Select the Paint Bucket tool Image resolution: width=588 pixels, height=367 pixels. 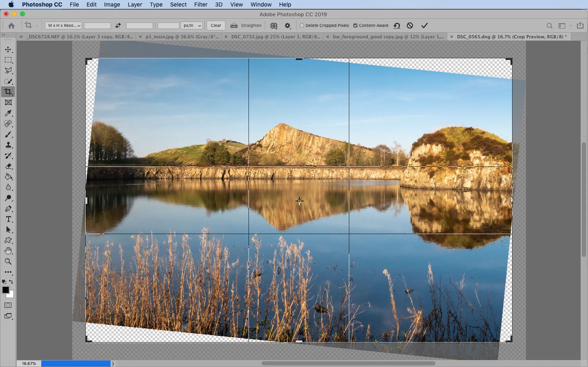point(8,177)
